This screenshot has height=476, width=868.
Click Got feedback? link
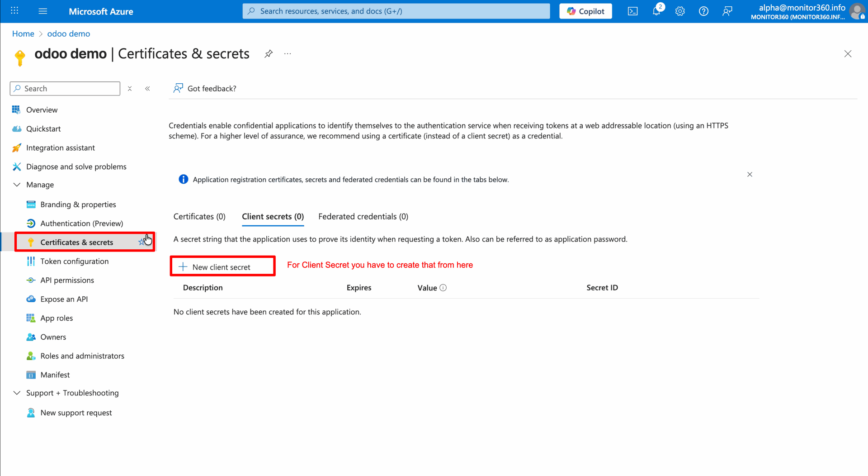point(205,89)
